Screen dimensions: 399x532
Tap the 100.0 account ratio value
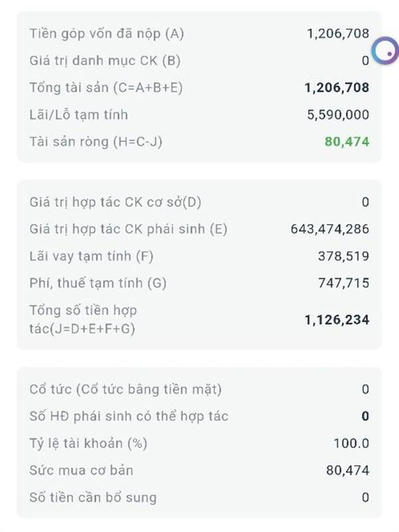click(351, 444)
